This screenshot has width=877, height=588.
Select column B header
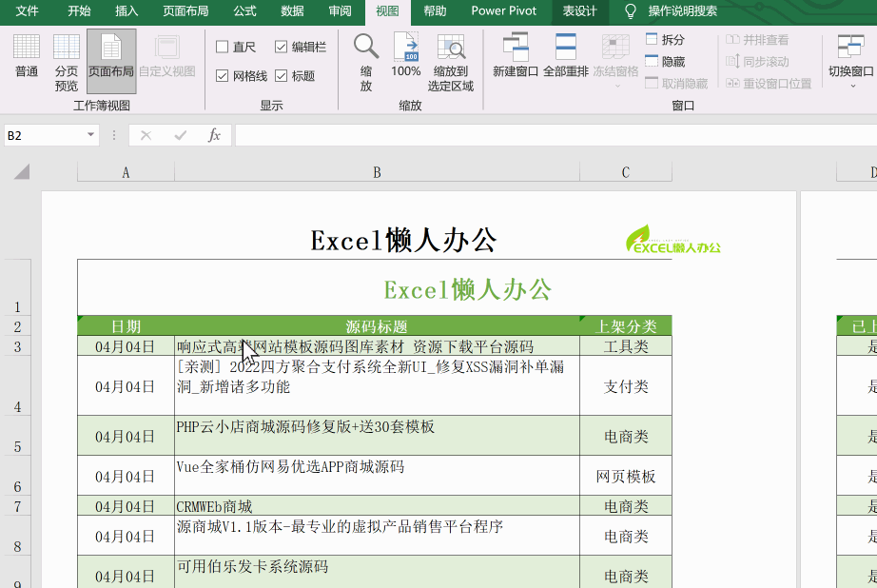click(x=377, y=172)
